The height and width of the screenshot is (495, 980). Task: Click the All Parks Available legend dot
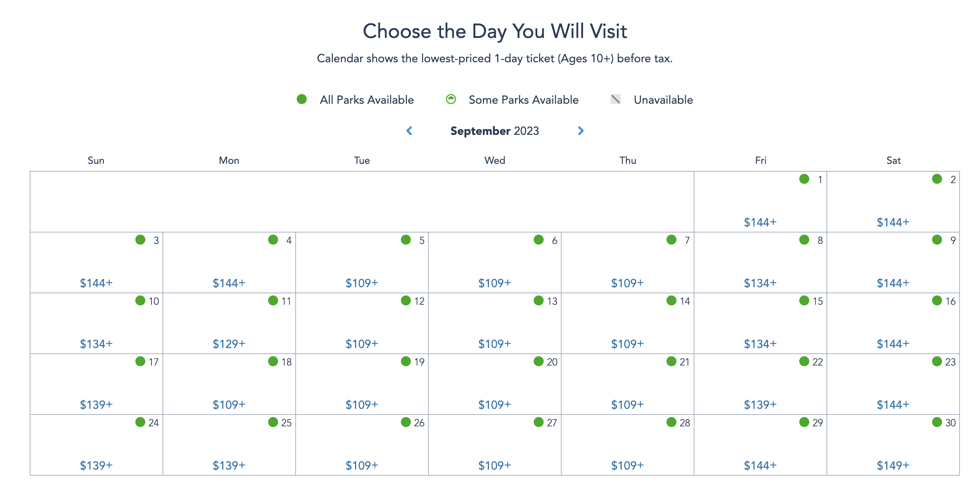(x=302, y=99)
